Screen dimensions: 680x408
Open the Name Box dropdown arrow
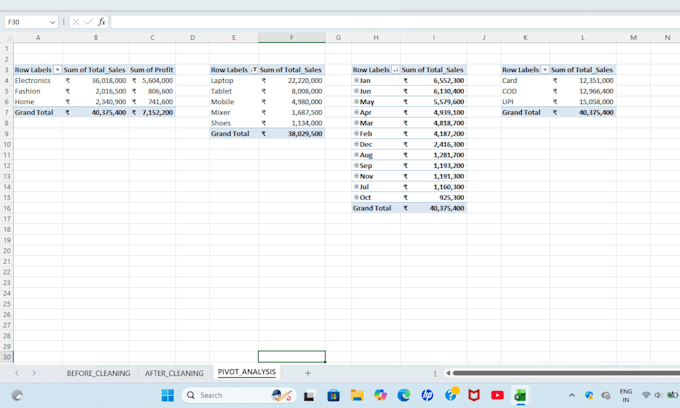52,22
